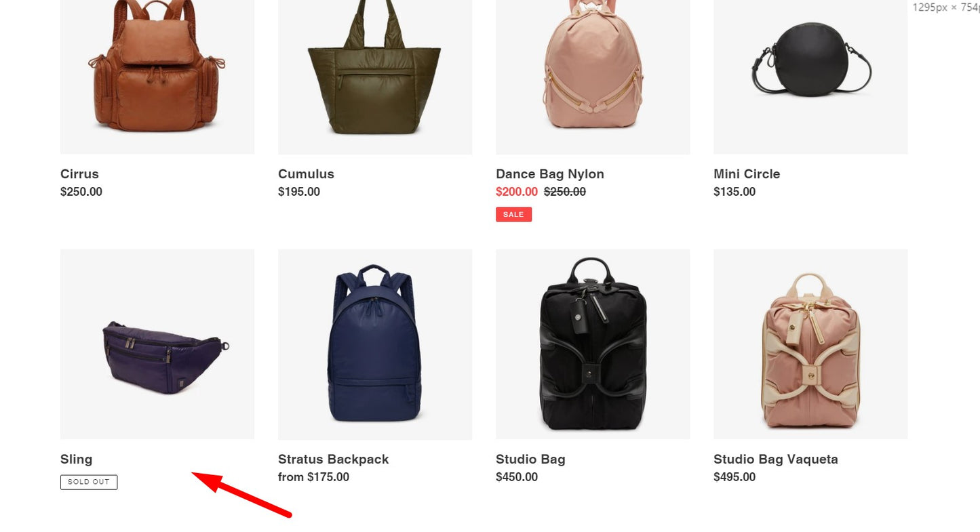This screenshot has height=532, width=980.
Task: Click the Cirrus product title
Action: click(x=79, y=174)
